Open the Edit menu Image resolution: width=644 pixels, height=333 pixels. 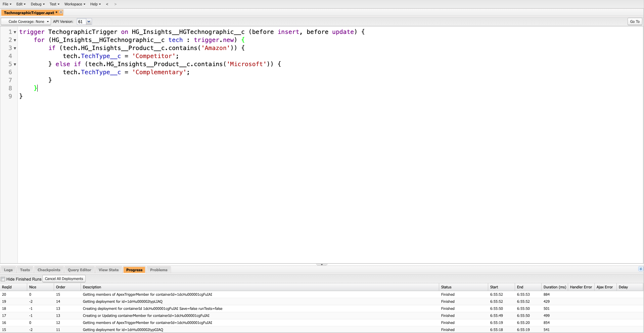(21, 4)
